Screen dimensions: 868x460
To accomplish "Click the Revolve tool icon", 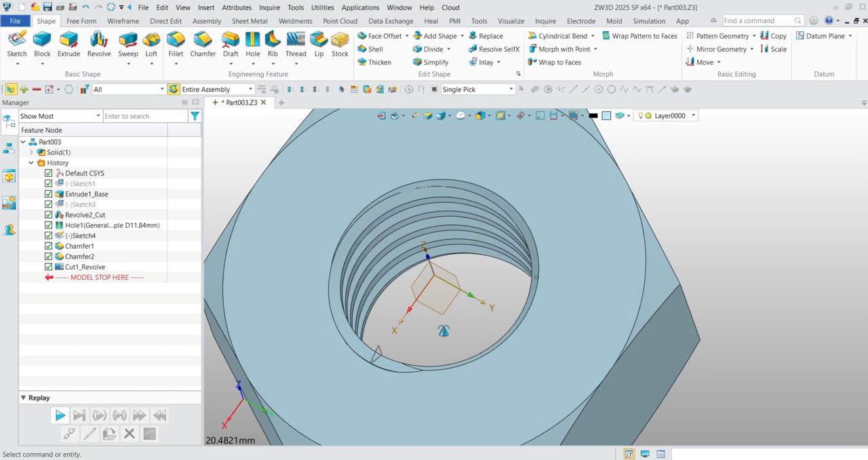I will click(x=99, y=43).
